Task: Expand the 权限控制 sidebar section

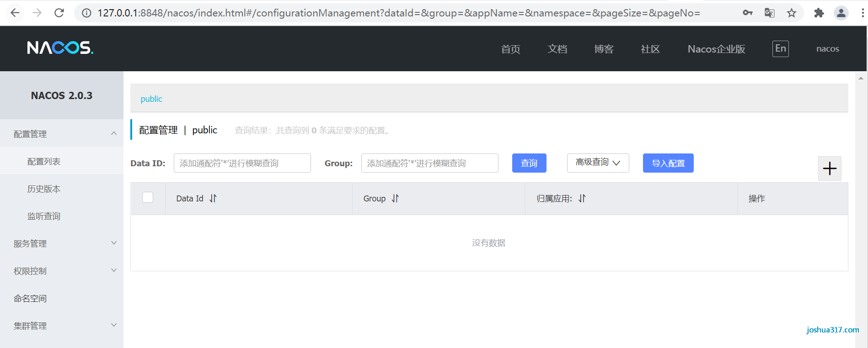Action: click(x=62, y=270)
